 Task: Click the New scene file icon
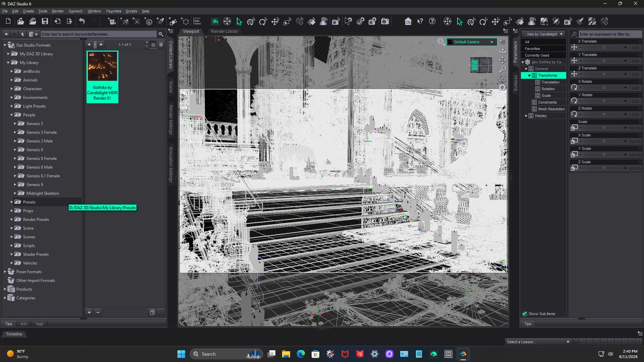(8, 21)
